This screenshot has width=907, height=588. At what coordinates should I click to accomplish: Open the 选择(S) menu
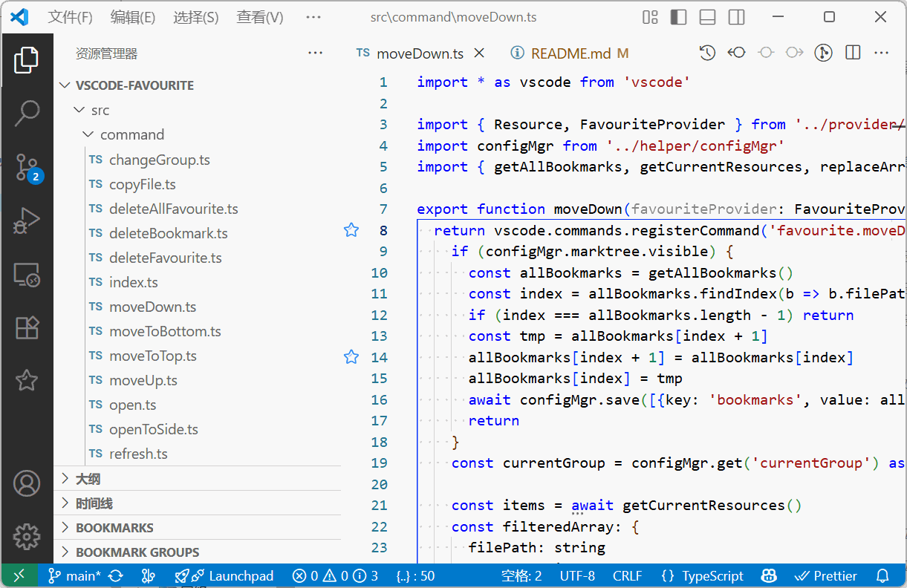click(196, 17)
